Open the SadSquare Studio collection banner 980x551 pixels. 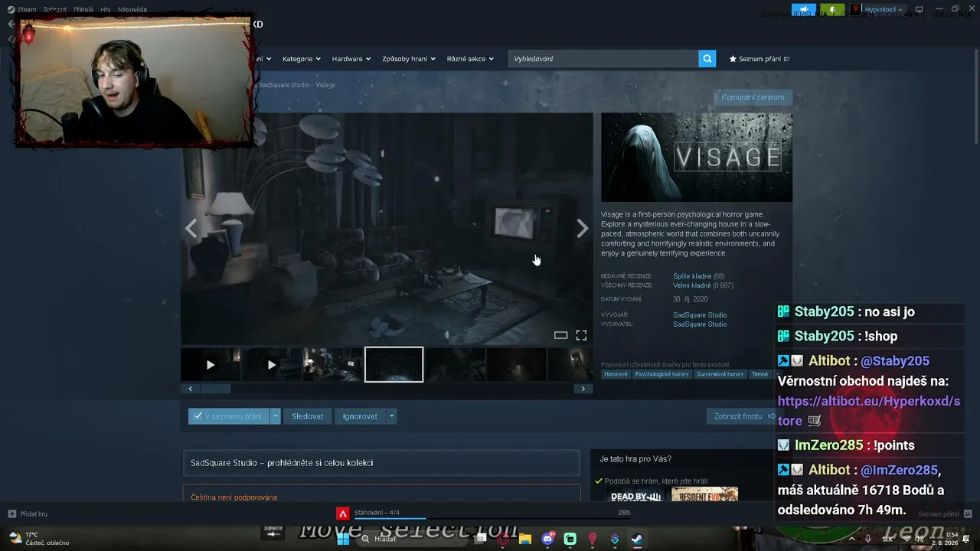pyautogui.click(x=381, y=463)
